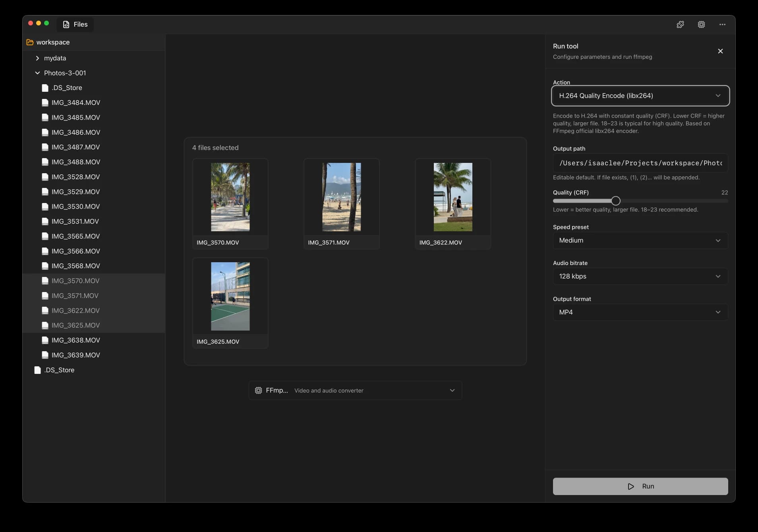Collapse the Photos-3-001 folder
Screen dimensions: 758x532
pyautogui.click(x=37, y=73)
